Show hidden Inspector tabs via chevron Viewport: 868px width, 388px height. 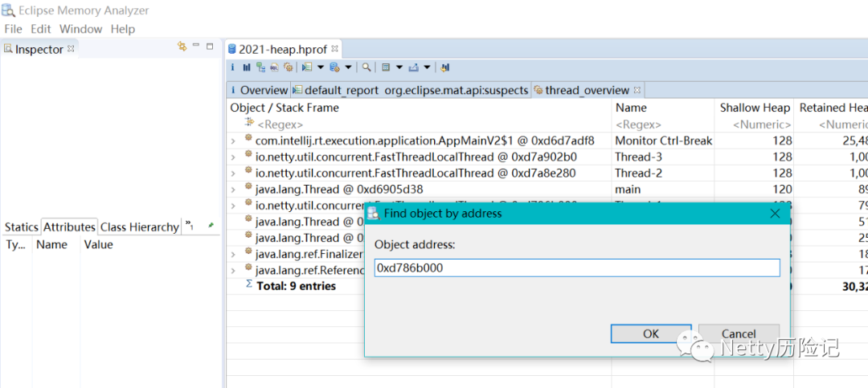point(190,225)
